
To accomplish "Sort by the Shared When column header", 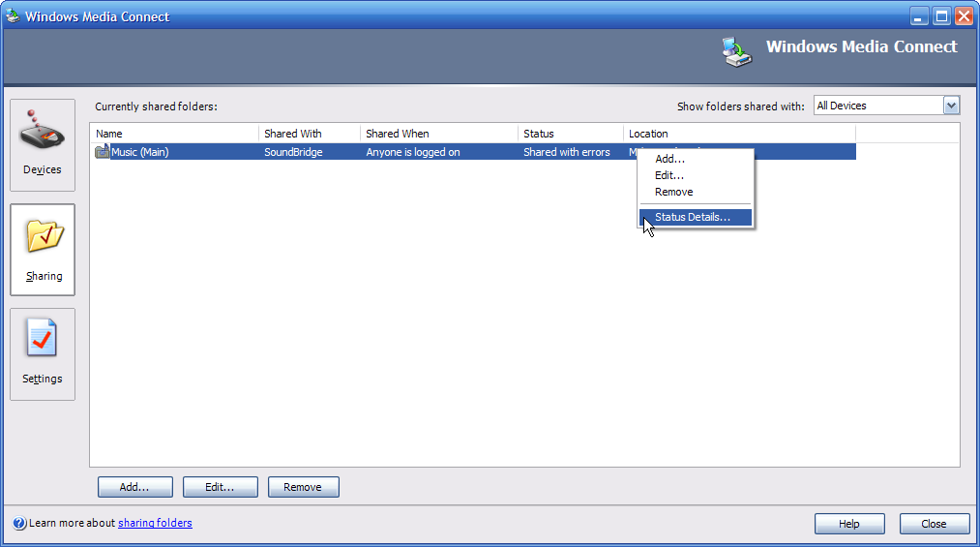I will 439,134.
